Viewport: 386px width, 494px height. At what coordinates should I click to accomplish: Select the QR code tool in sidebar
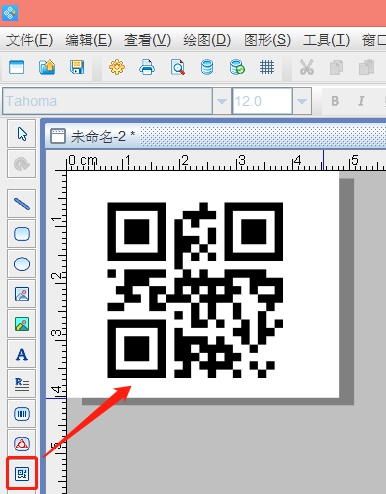[22, 474]
